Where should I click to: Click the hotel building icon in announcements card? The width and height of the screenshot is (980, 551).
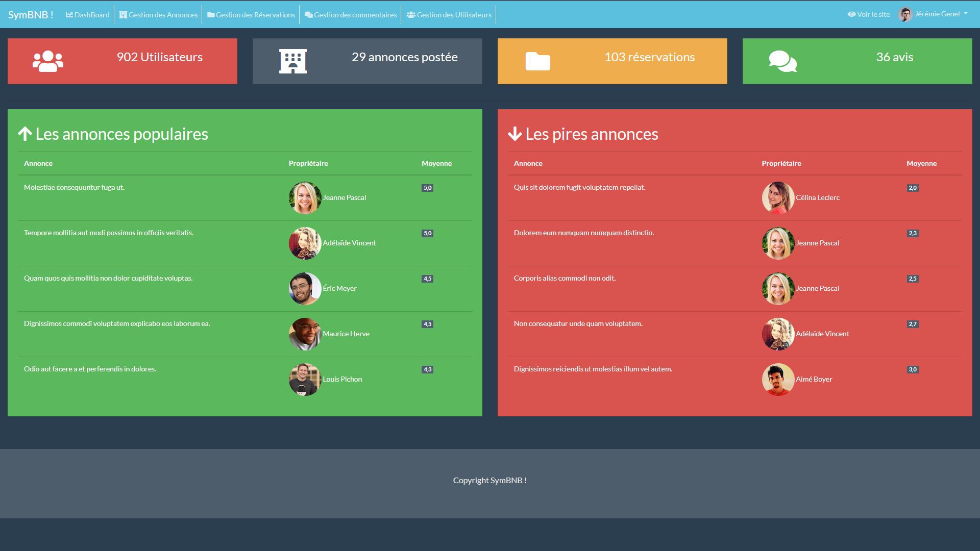tap(293, 61)
